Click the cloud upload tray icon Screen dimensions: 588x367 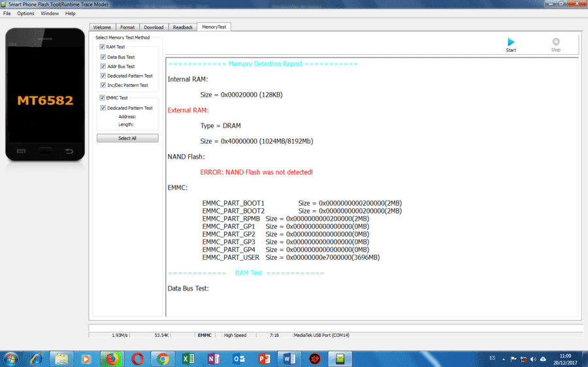point(543,359)
